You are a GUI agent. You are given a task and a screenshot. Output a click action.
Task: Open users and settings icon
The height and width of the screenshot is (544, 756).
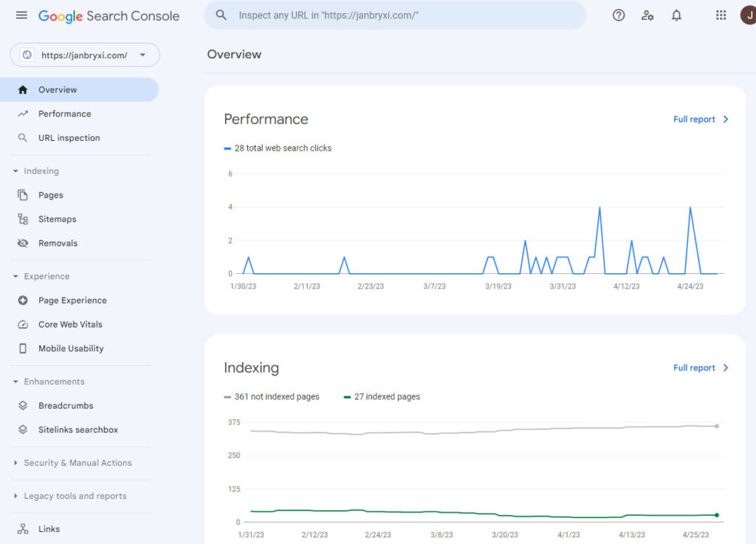(x=647, y=16)
